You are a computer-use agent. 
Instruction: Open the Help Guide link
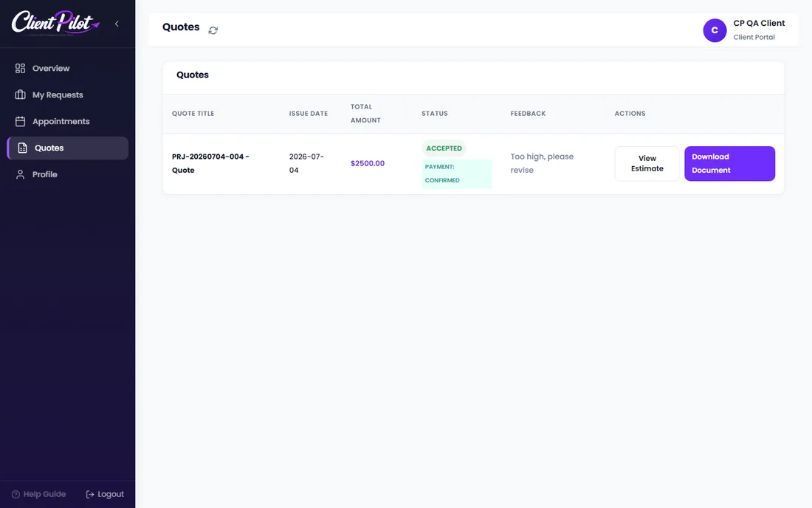(39, 495)
